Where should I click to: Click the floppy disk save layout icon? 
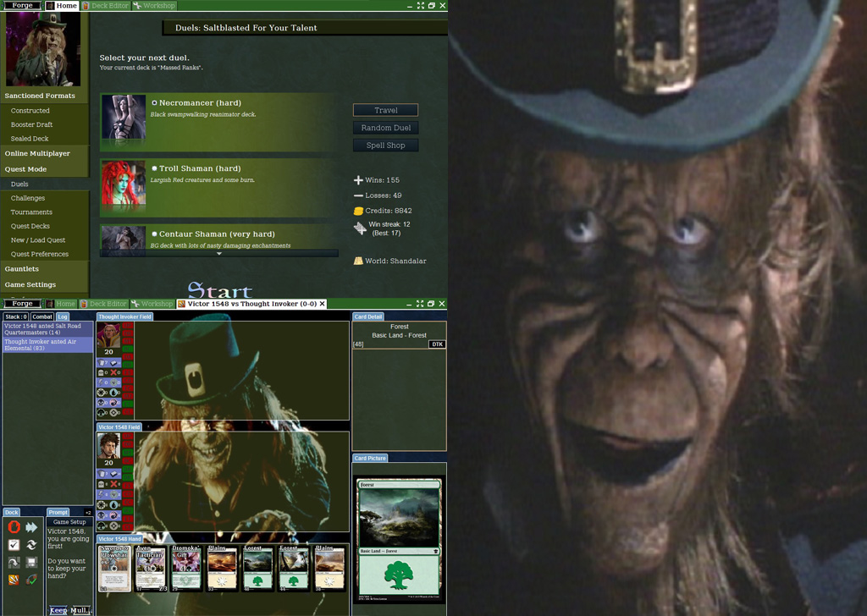[x=31, y=563]
